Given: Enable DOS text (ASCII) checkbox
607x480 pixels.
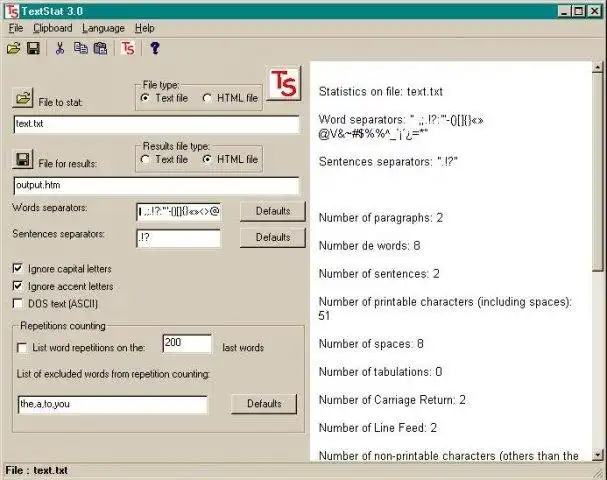Looking at the screenshot, I should tap(18, 303).
